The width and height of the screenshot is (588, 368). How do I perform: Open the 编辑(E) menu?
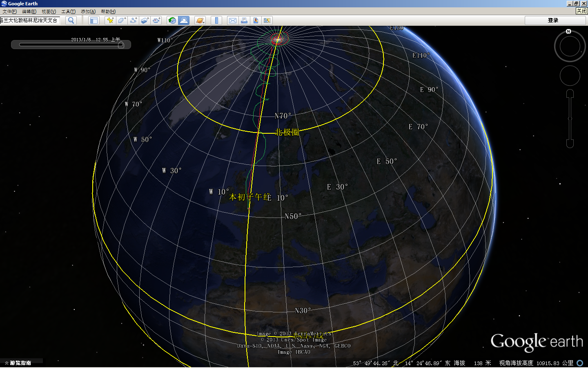click(29, 11)
